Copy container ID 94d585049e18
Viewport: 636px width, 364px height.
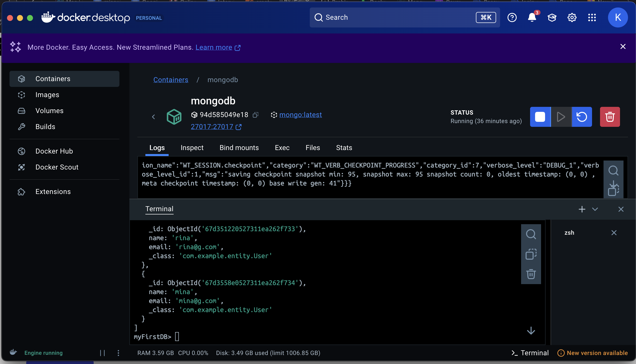255,115
